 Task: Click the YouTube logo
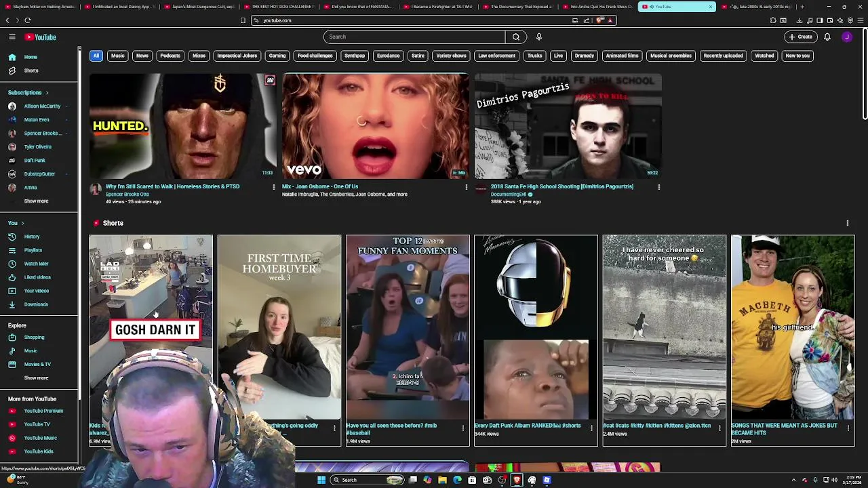point(41,37)
